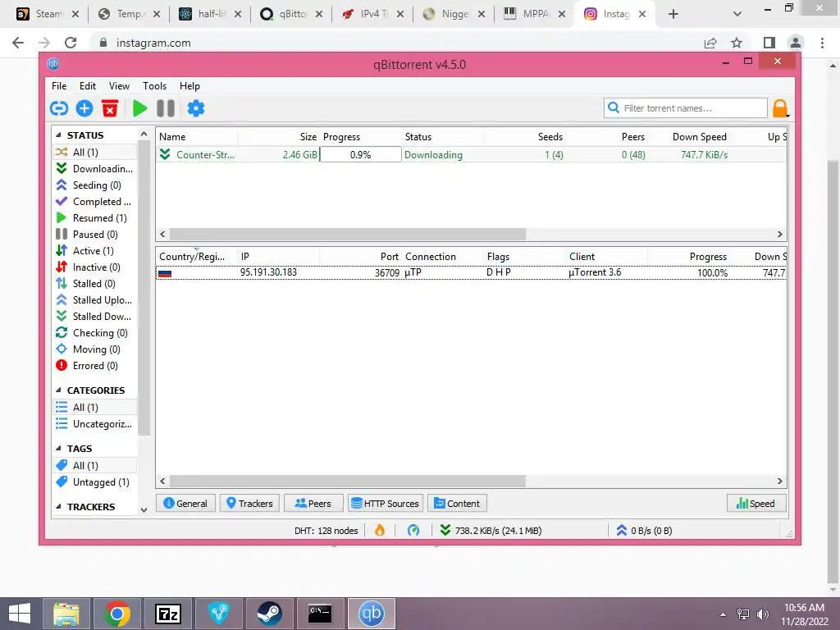This screenshot has width=840, height=630.
Task: Switch to the Trackers tab
Action: click(249, 504)
